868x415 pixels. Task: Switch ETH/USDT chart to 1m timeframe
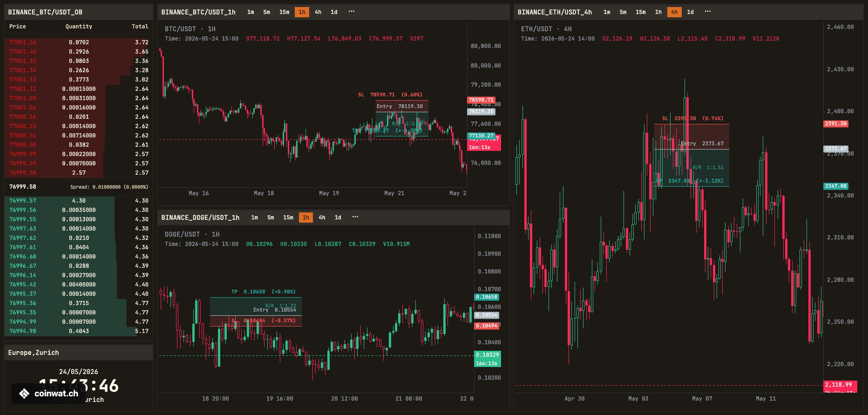[607, 12]
